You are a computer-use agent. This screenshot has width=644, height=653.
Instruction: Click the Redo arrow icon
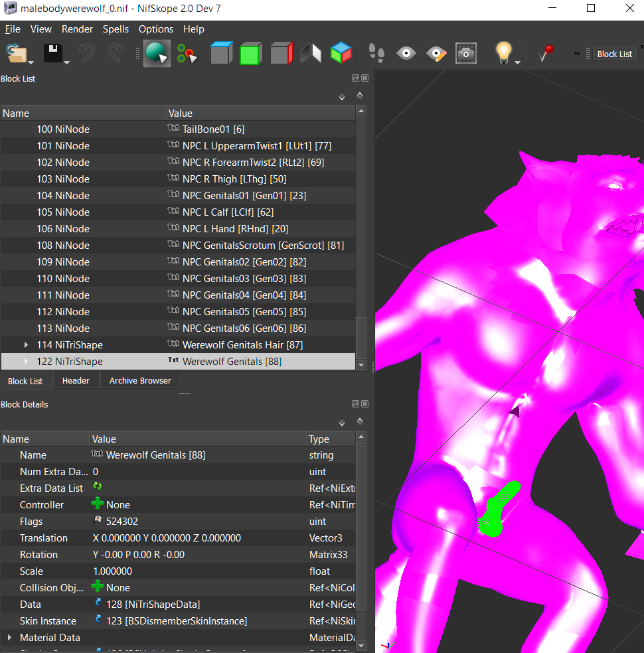pyautogui.click(x=116, y=54)
